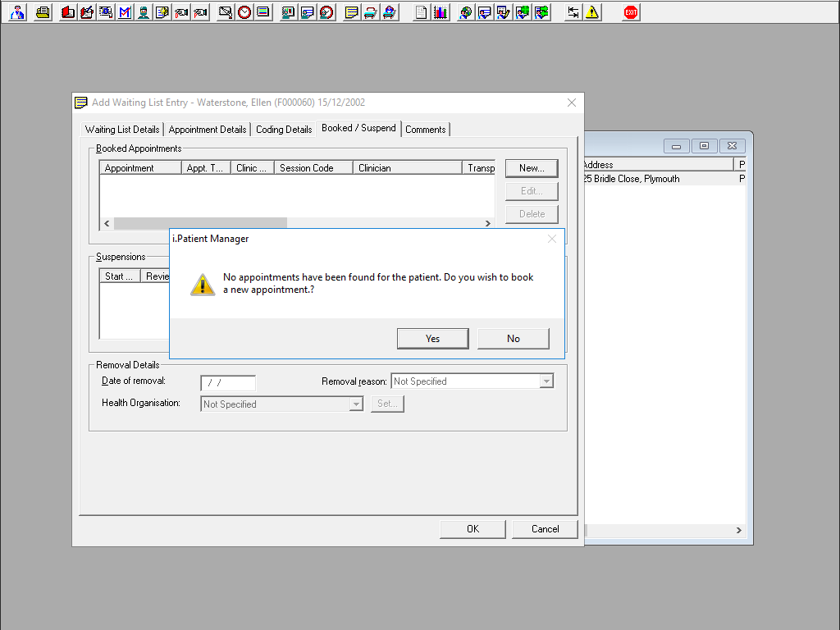Click the Booked Appointments horizontal scrollbar thumb
Image resolution: width=840 pixels, height=630 pixels.
point(200,223)
